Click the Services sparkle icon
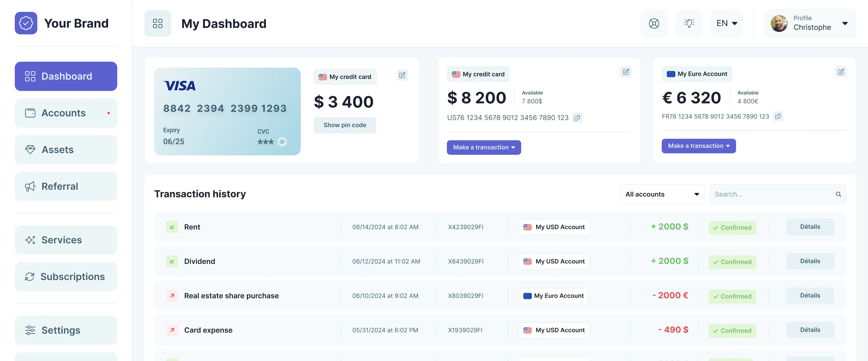The height and width of the screenshot is (361, 868). click(x=30, y=240)
